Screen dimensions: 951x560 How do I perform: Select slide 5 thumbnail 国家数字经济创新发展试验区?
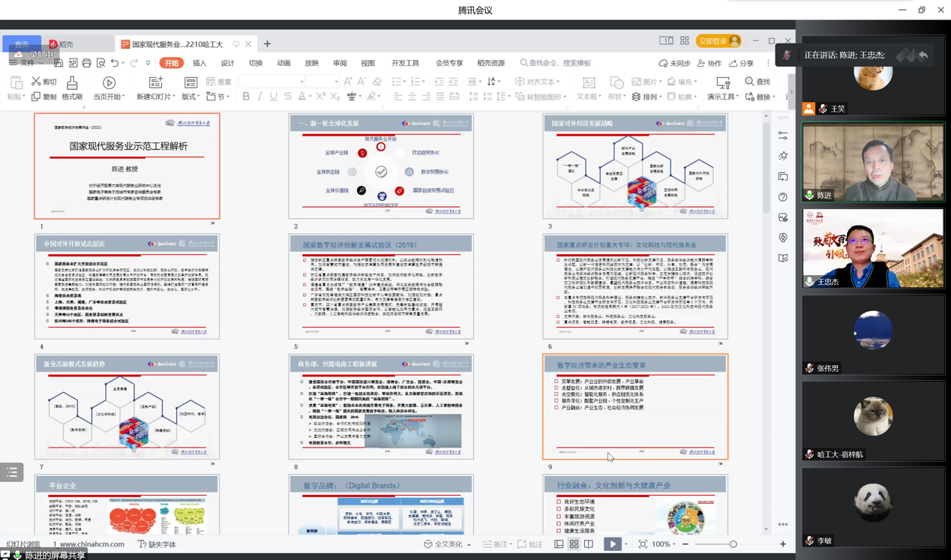click(x=381, y=286)
